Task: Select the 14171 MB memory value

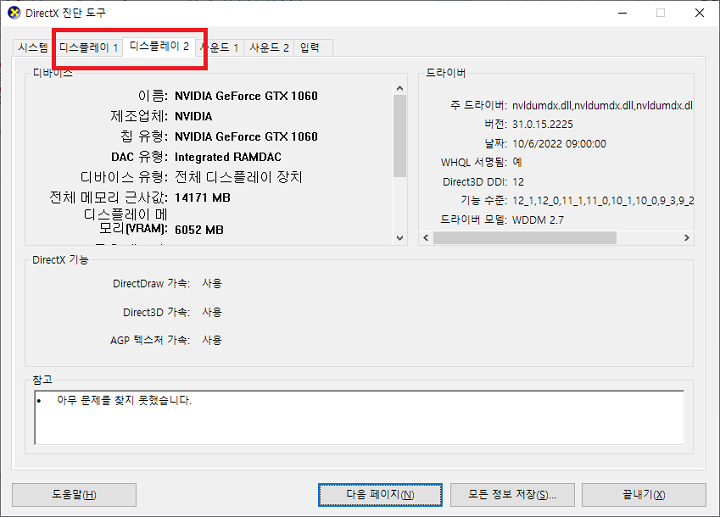Action: coord(202,198)
